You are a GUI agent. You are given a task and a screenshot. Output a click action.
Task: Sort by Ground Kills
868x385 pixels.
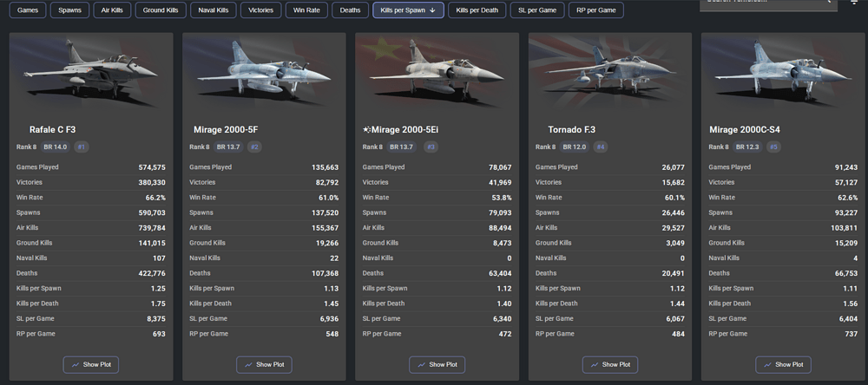tap(161, 10)
